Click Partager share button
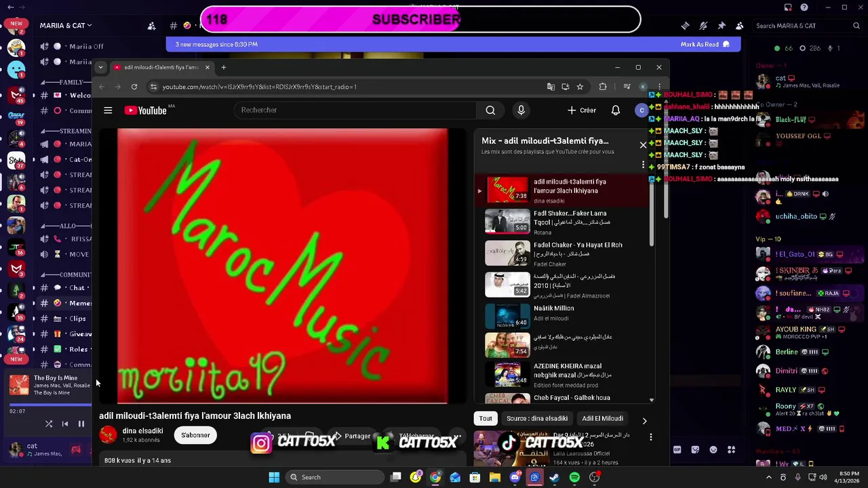The width and height of the screenshot is (868, 488). point(351,436)
